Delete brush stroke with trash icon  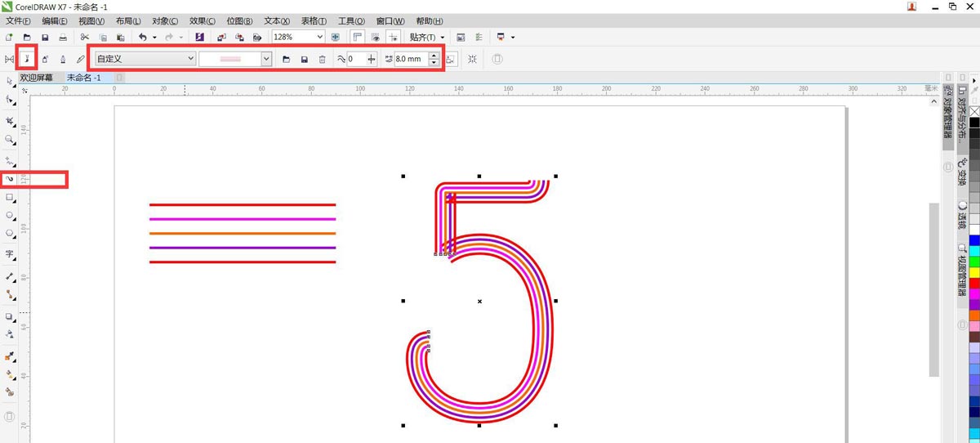[x=322, y=59]
